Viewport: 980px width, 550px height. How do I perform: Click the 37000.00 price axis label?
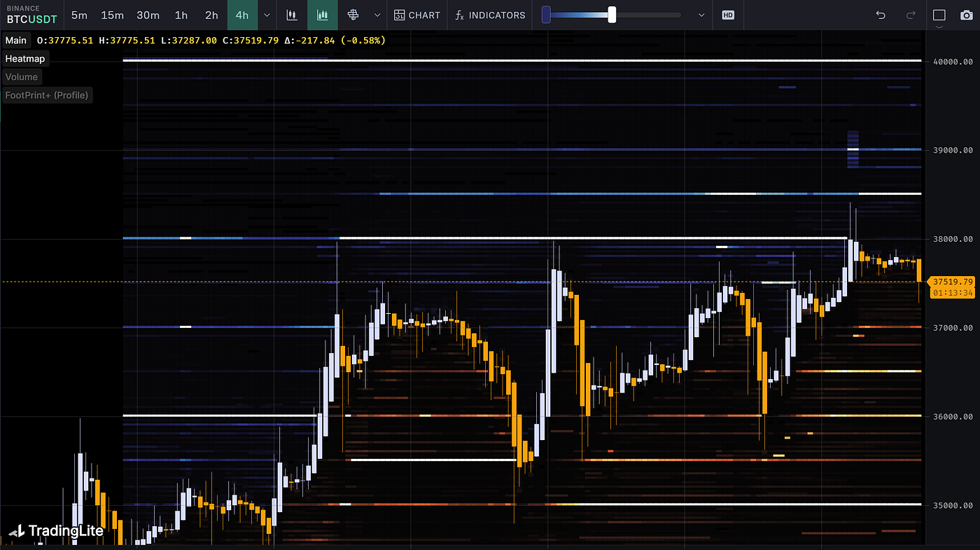pos(953,328)
